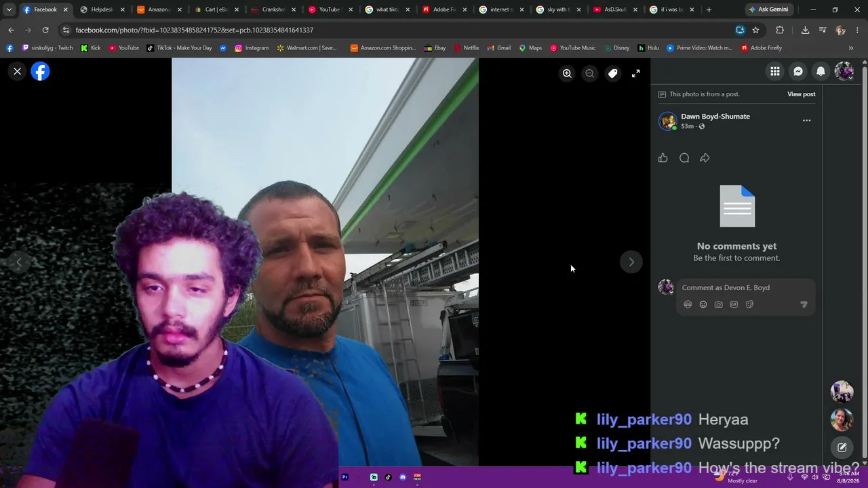Go back to the previous page

click(x=11, y=30)
